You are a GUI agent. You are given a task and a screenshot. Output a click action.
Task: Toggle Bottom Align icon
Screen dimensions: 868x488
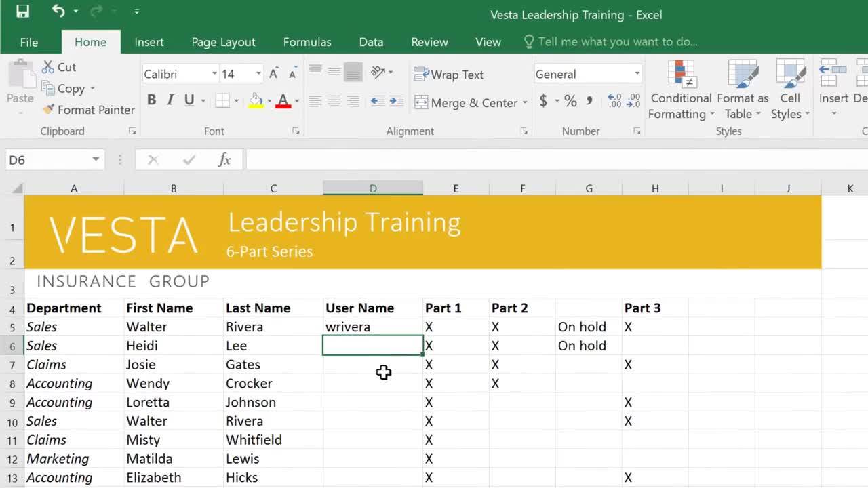(353, 71)
